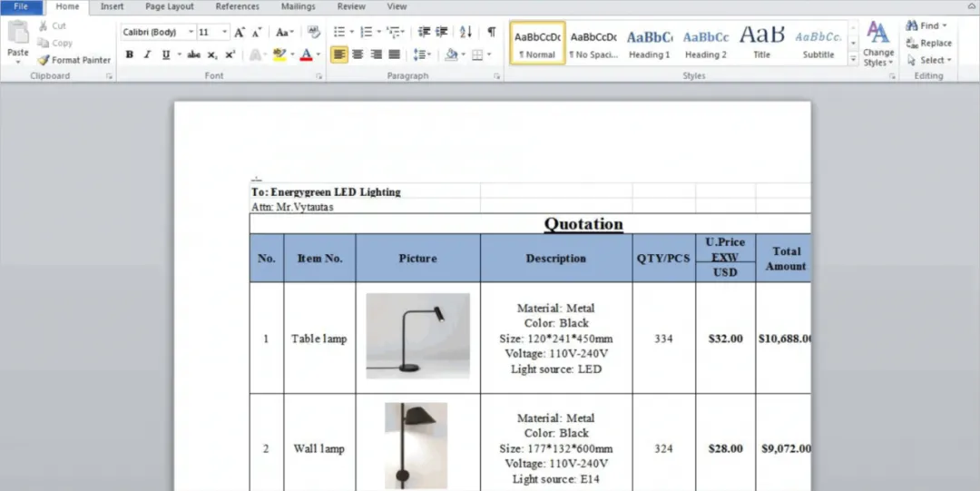Apply strikethrough formatting

tap(193, 54)
